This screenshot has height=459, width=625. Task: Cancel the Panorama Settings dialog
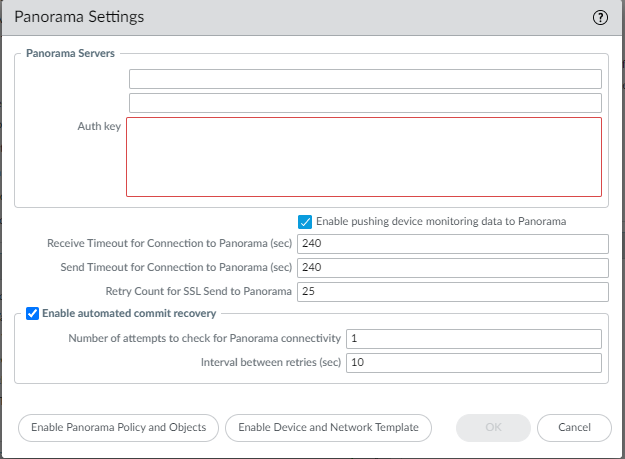[x=574, y=427]
